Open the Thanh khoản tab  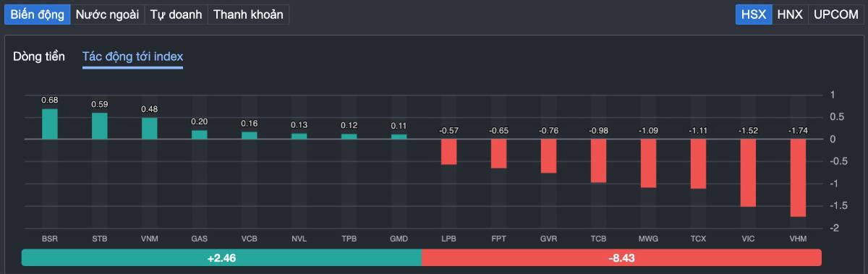pyautogui.click(x=248, y=14)
